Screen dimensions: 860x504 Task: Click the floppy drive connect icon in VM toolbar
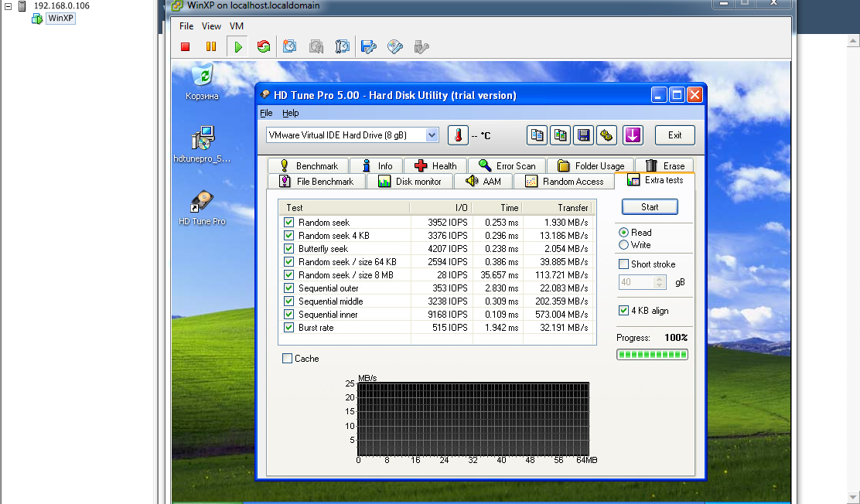[x=369, y=46]
